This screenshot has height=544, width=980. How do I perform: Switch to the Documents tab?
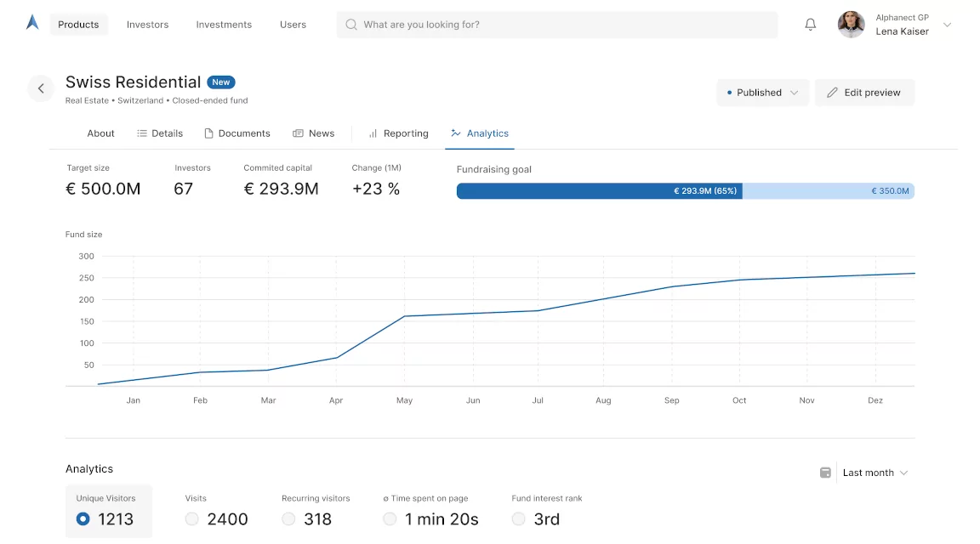click(x=237, y=133)
